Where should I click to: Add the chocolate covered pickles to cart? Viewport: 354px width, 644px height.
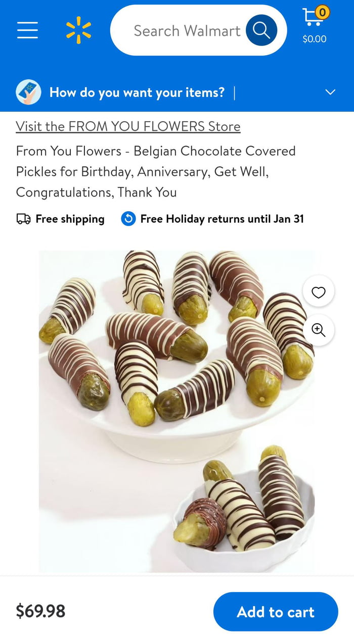pos(276,612)
